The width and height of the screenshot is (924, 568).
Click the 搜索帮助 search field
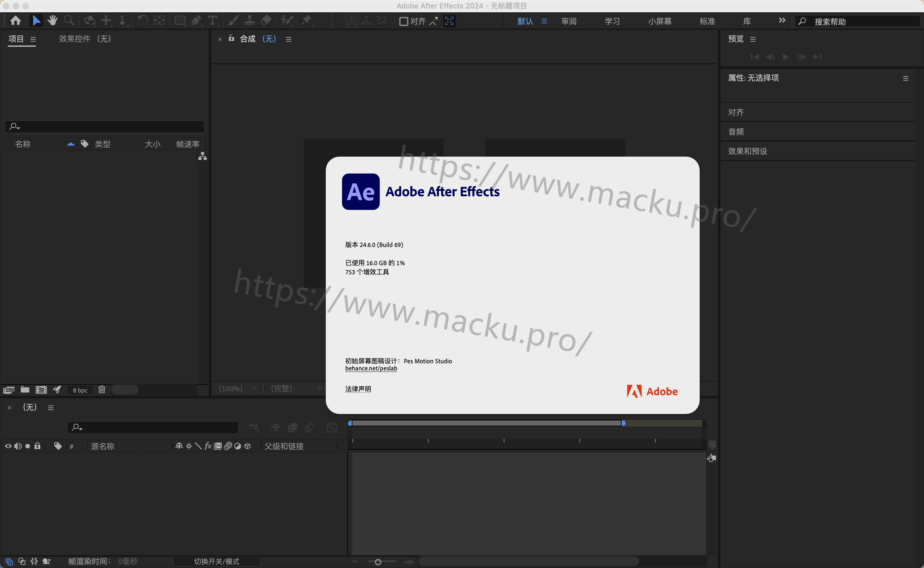[x=857, y=21]
